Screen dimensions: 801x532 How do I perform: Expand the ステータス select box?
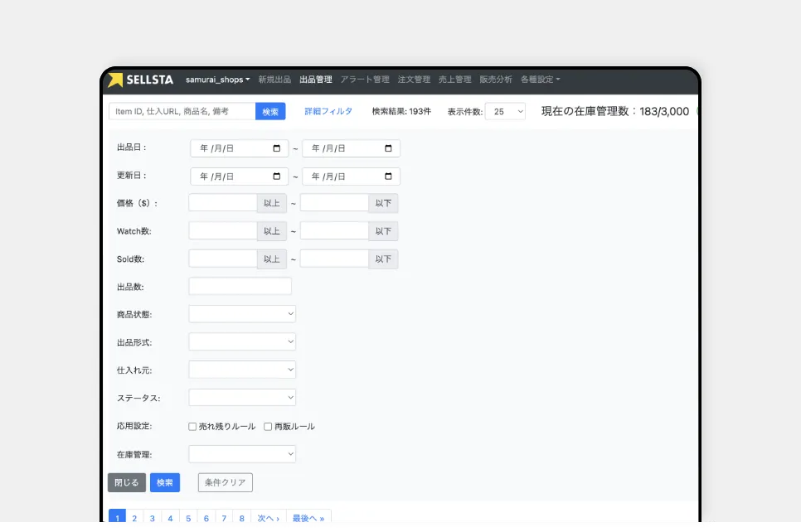point(242,398)
